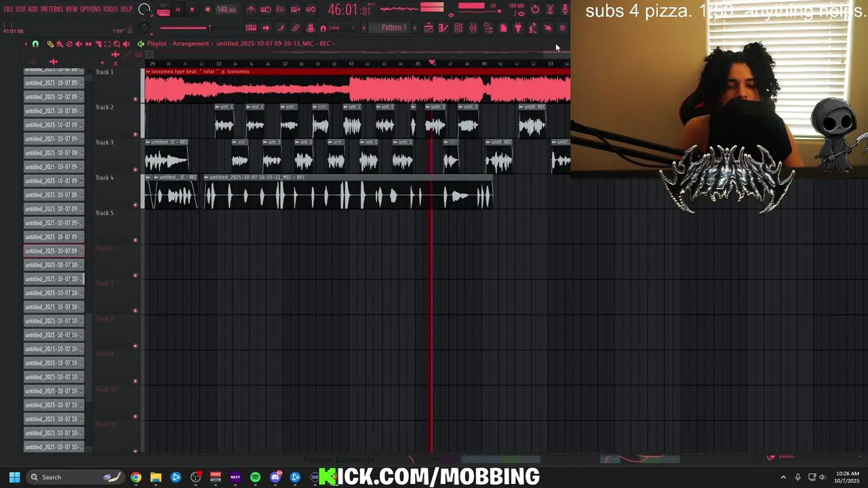Click the playhead marker on timeline ruler
868x488 pixels.
(x=432, y=63)
